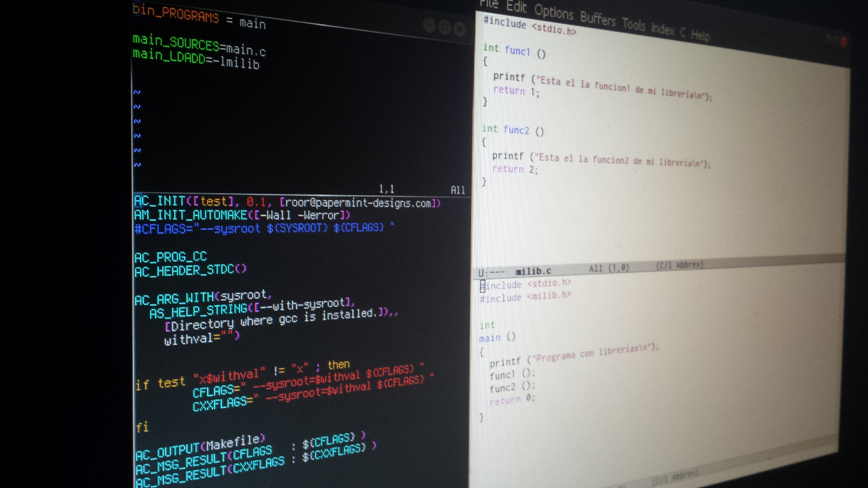Viewport: 868px width, 488px height.
Task: Place cursor on the AC_PROG_CC line
Action: (x=170, y=257)
